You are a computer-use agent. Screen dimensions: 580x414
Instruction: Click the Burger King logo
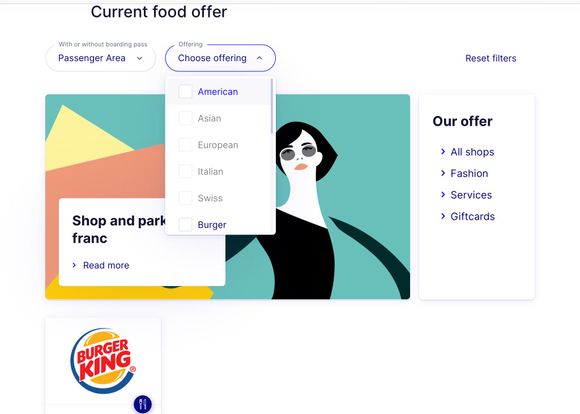point(103,361)
